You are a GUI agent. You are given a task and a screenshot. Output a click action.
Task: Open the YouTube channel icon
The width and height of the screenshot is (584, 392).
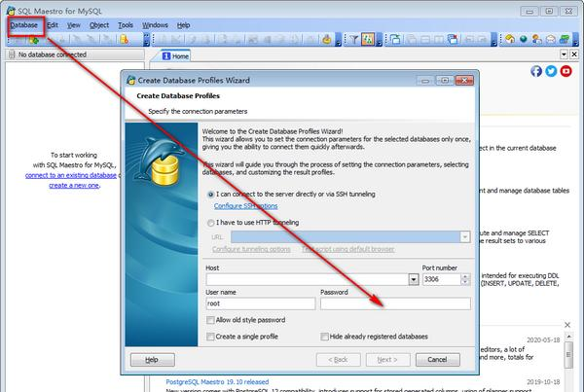[x=566, y=71]
